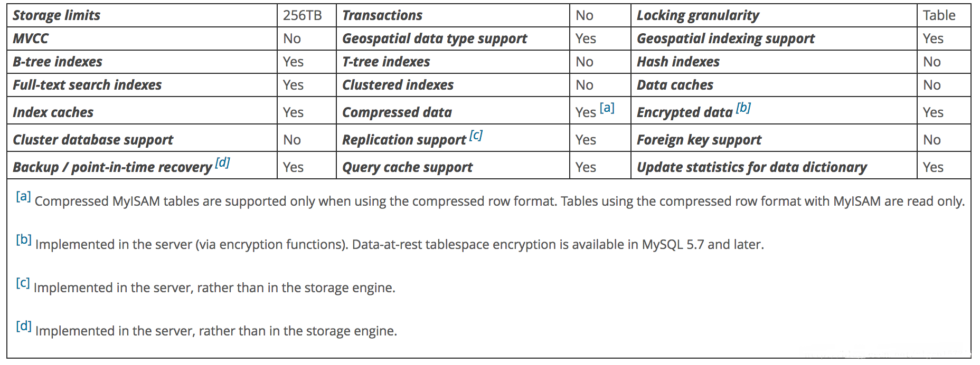Select the Table value for locking granularity
The image size is (980, 365).
coord(939,15)
